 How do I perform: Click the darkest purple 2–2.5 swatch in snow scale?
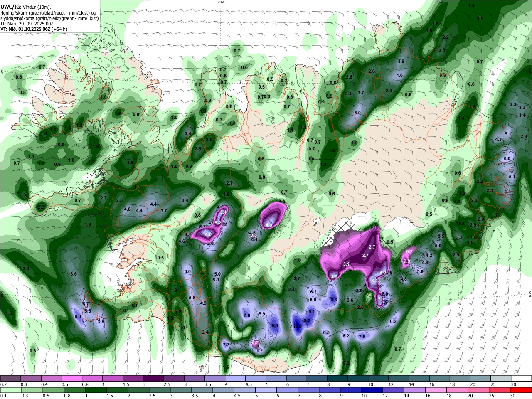[153, 378]
